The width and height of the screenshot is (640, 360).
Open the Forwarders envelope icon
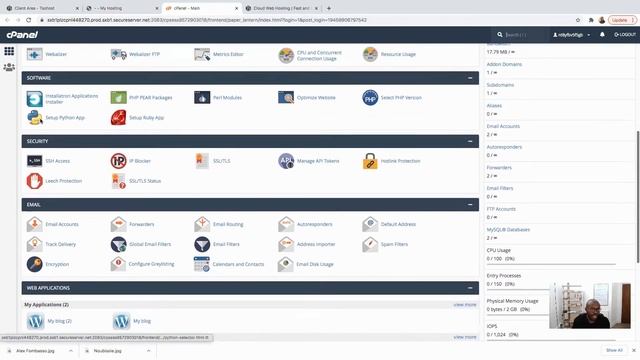(x=118, y=224)
